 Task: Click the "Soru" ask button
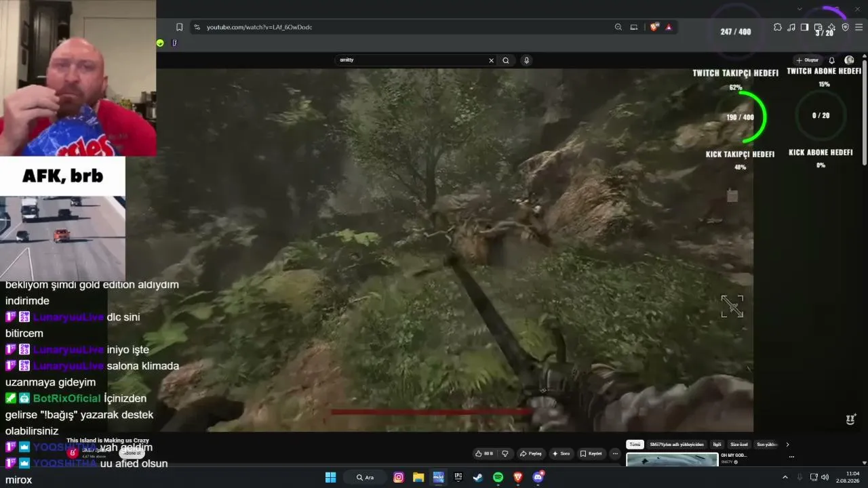point(561,453)
